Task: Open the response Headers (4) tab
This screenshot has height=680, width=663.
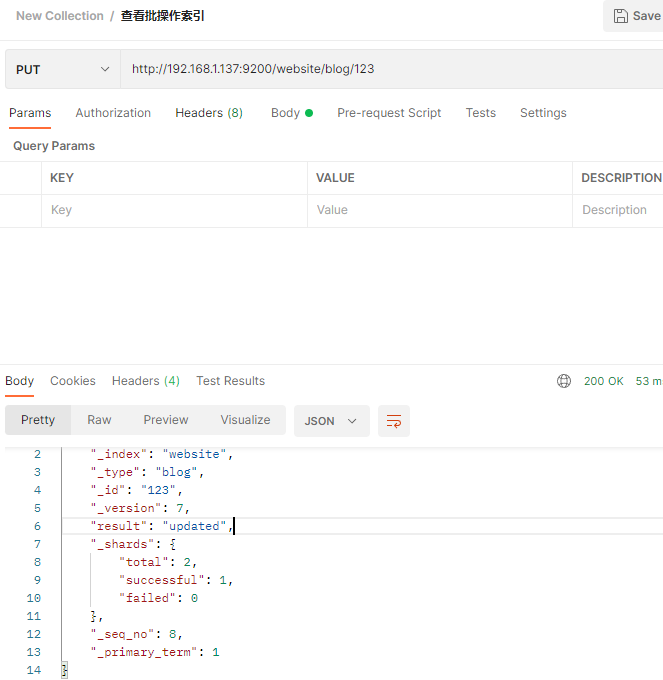Action: (146, 381)
